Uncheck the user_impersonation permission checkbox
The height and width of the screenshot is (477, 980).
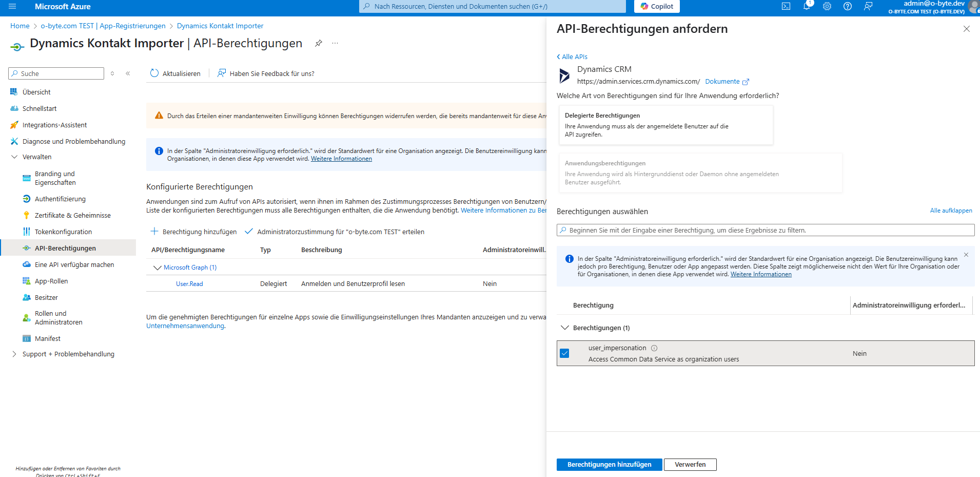[x=565, y=353]
